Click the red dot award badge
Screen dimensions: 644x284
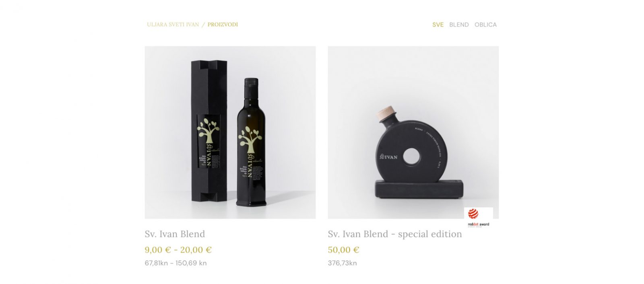pyautogui.click(x=479, y=218)
